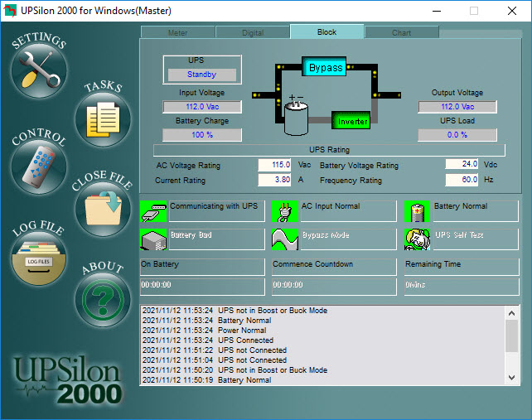Click the Battery Voltage Rating 24.0 field
The image size is (532, 420).
[462, 164]
